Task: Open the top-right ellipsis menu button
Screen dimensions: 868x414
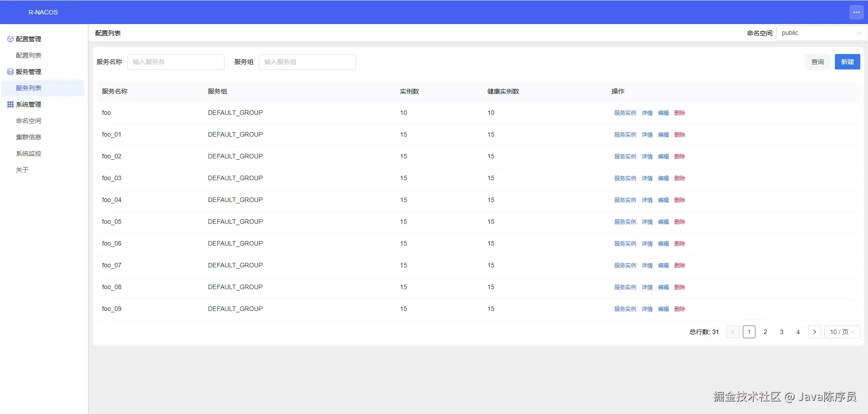Action: coord(856,12)
